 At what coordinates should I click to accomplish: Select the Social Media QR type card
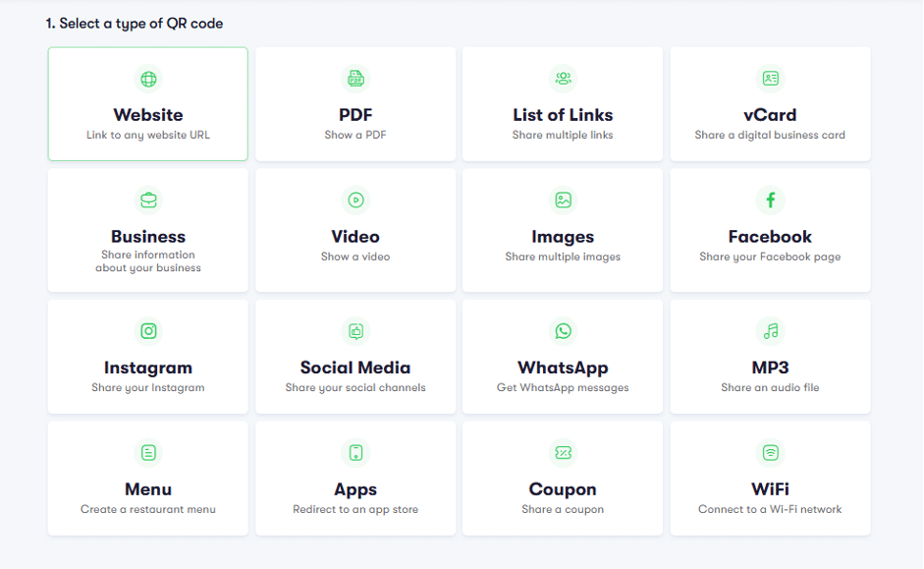click(355, 356)
